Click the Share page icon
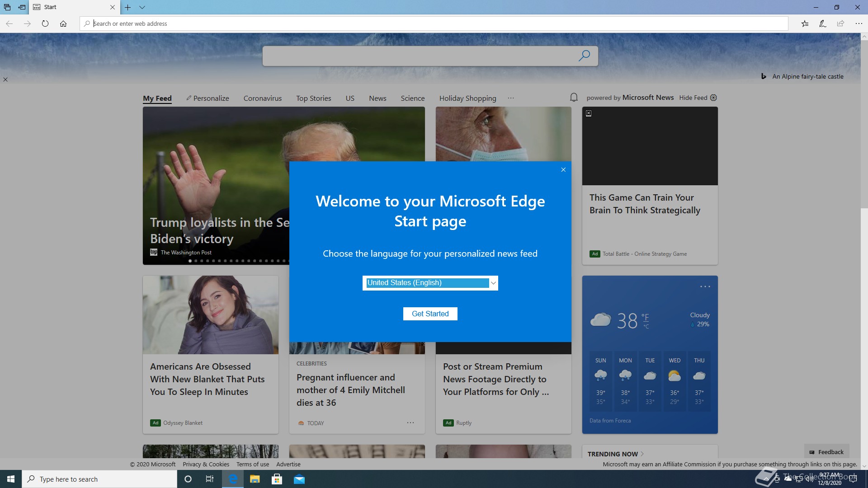 (840, 23)
